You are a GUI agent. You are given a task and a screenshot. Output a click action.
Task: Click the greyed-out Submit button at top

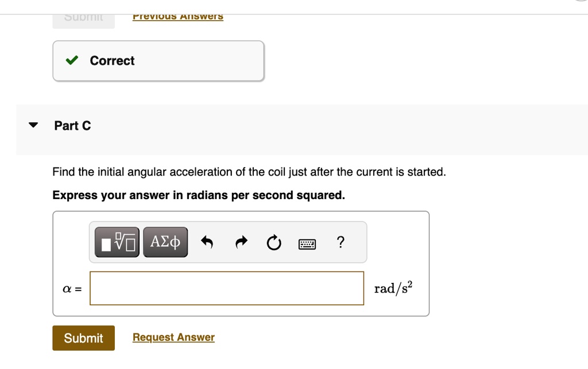[84, 18]
